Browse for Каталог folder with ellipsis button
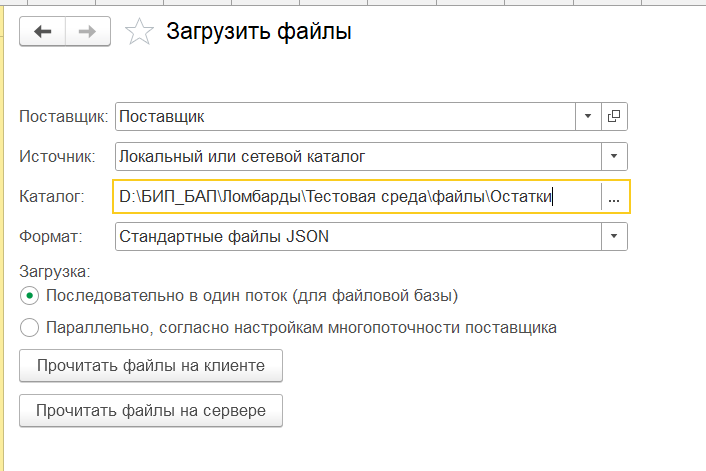This screenshot has height=471, width=706. coord(614,197)
